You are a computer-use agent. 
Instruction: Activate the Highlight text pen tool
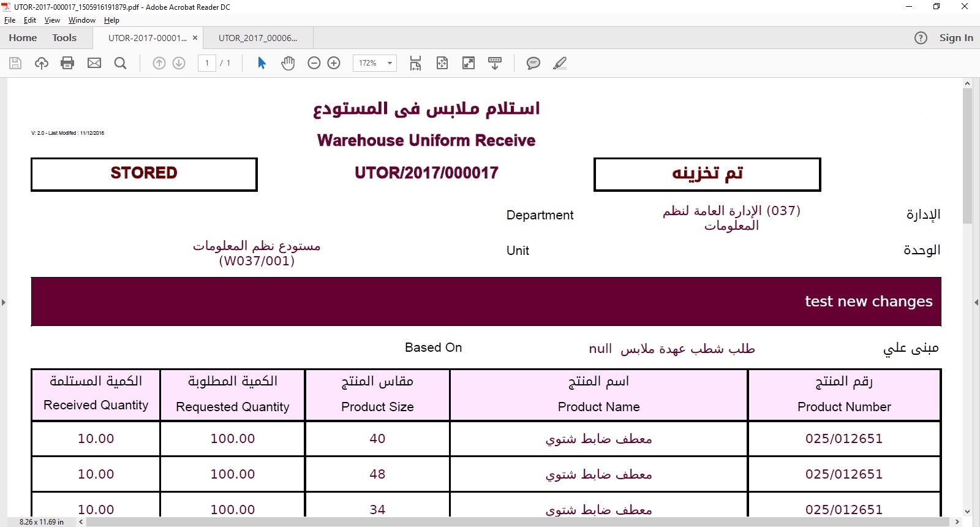tap(560, 63)
